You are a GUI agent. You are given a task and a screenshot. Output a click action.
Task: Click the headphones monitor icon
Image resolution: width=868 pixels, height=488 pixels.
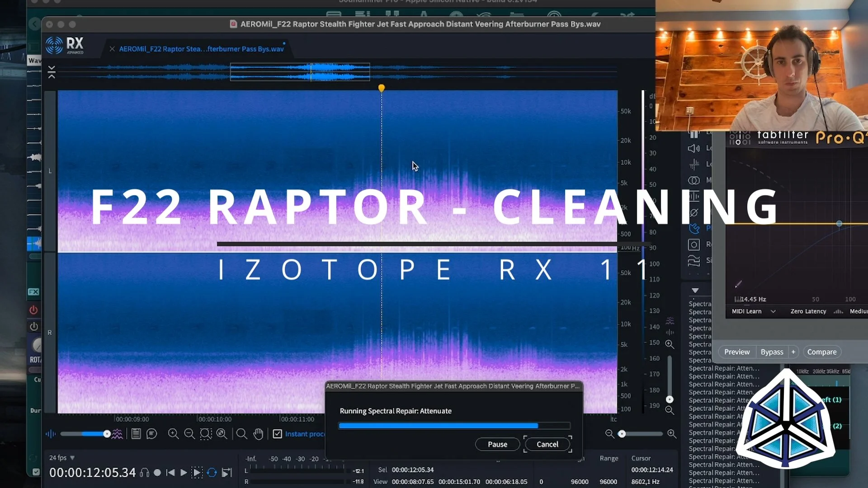click(145, 473)
